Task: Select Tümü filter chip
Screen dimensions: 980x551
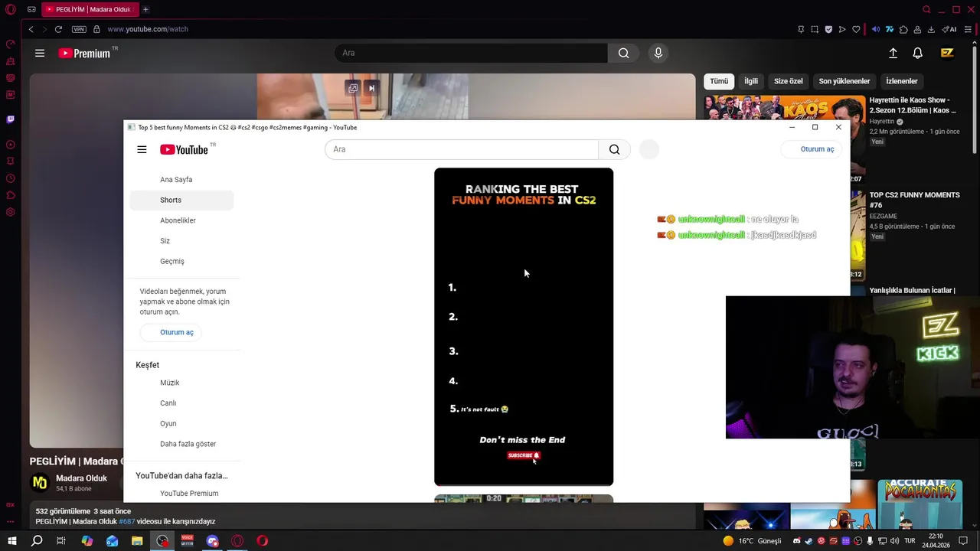Action: coord(719,81)
